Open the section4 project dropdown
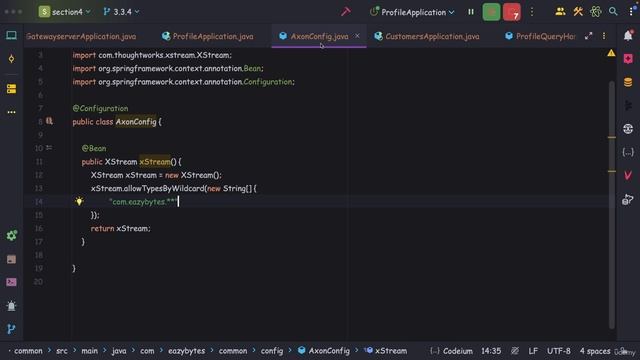640x360 pixels. point(64,12)
